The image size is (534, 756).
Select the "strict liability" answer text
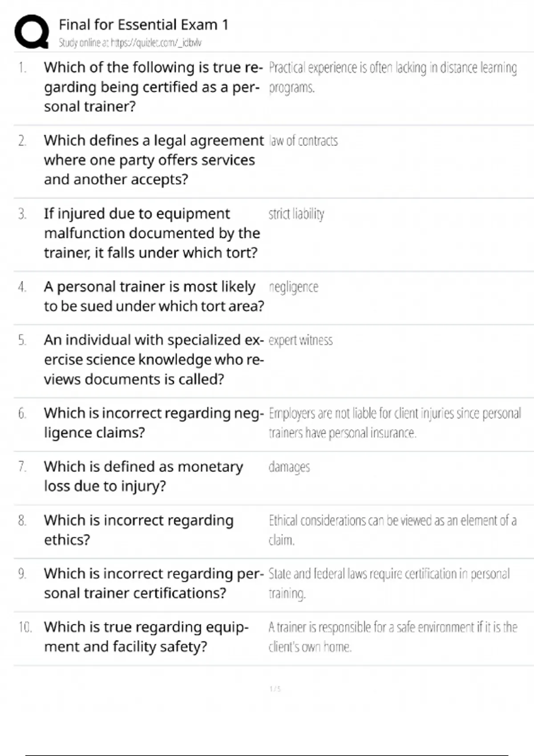pos(296,214)
